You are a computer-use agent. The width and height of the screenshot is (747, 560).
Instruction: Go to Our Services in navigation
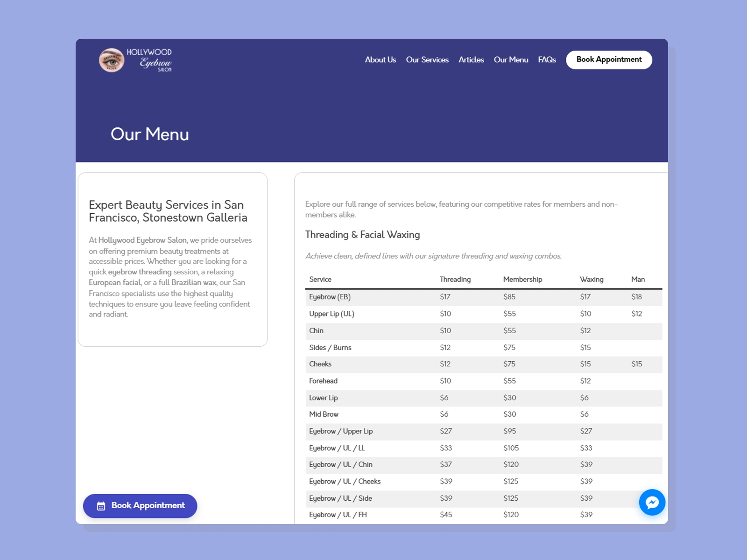click(x=427, y=60)
